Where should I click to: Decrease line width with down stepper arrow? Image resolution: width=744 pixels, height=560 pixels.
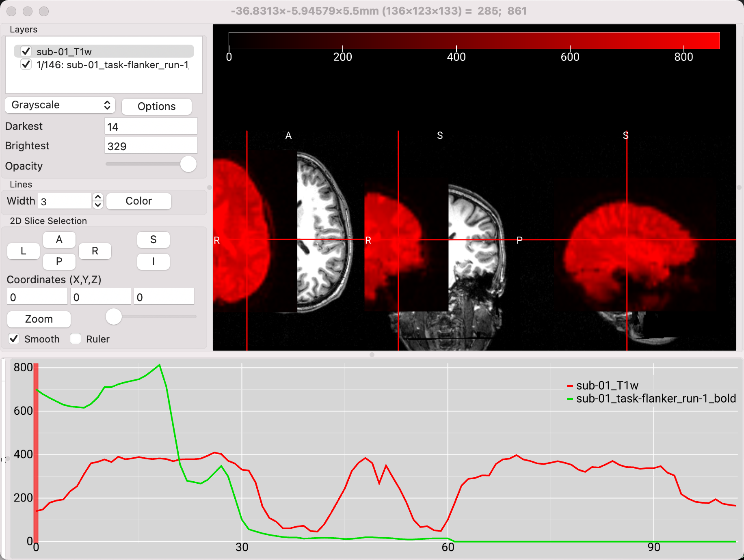click(98, 205)
